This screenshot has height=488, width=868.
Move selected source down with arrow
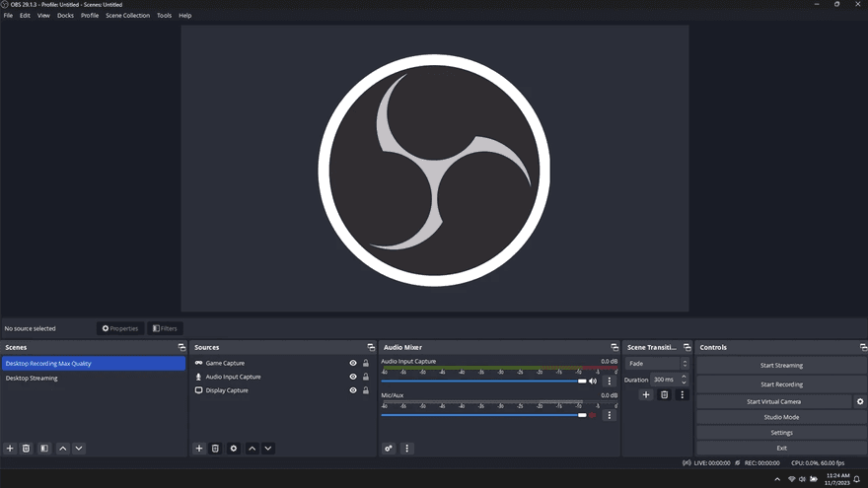click(267, 449)
